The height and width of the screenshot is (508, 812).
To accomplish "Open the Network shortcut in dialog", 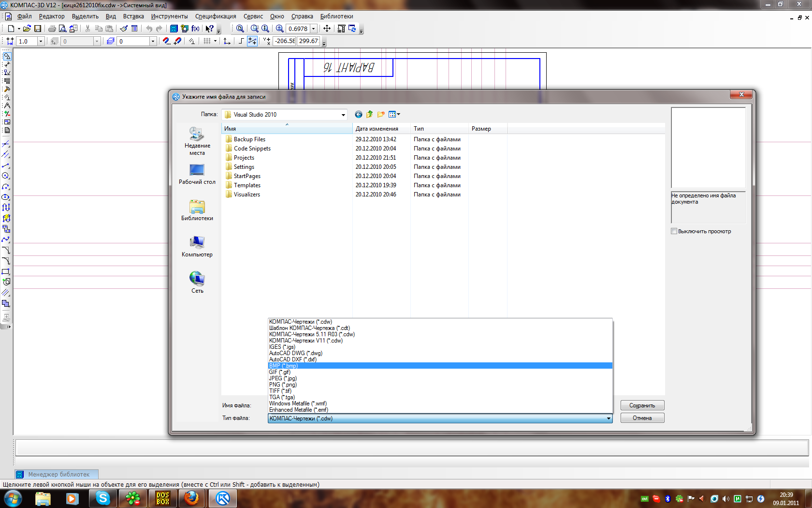I will coord(197,283).
